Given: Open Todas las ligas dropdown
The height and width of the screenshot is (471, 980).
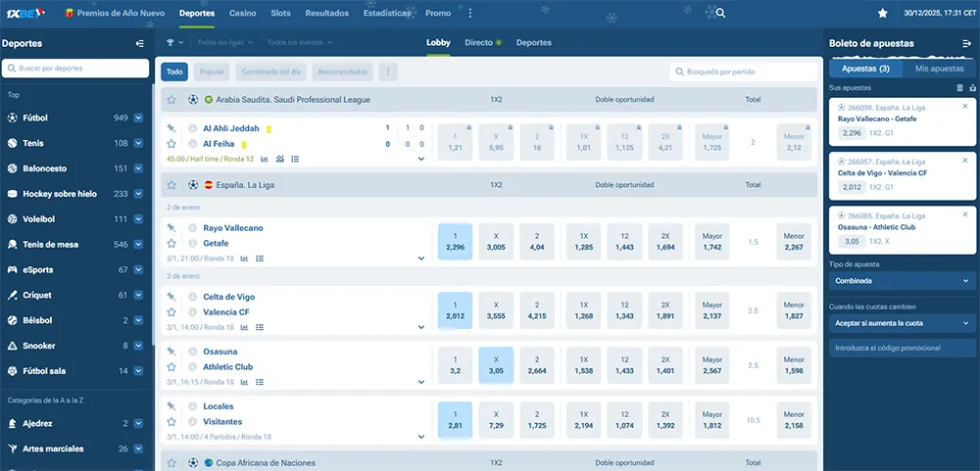Looking at the screenshot, I should 224,42.
